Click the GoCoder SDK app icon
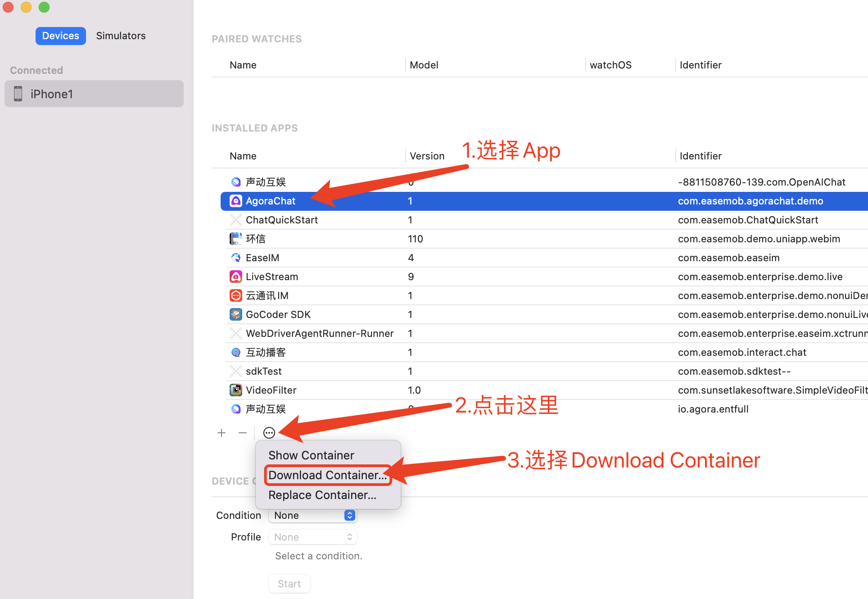Screen dimensions: 868x599 (x=236, y=314)
